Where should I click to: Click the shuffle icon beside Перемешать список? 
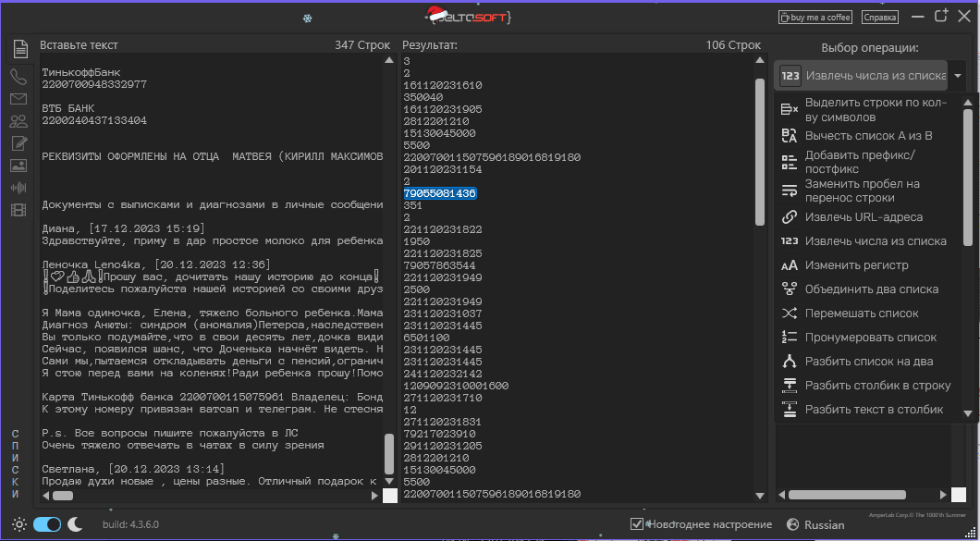click(790, 314)
